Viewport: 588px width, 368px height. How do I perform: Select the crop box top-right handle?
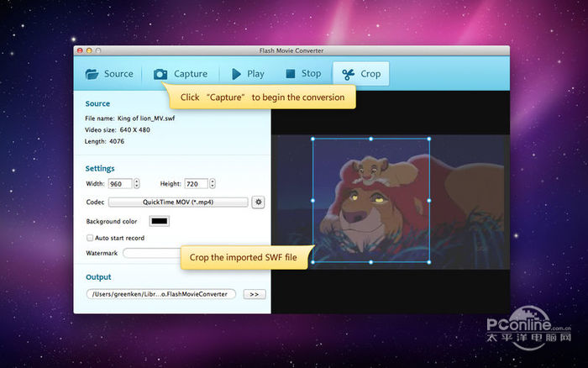click(x=429, y=139)
